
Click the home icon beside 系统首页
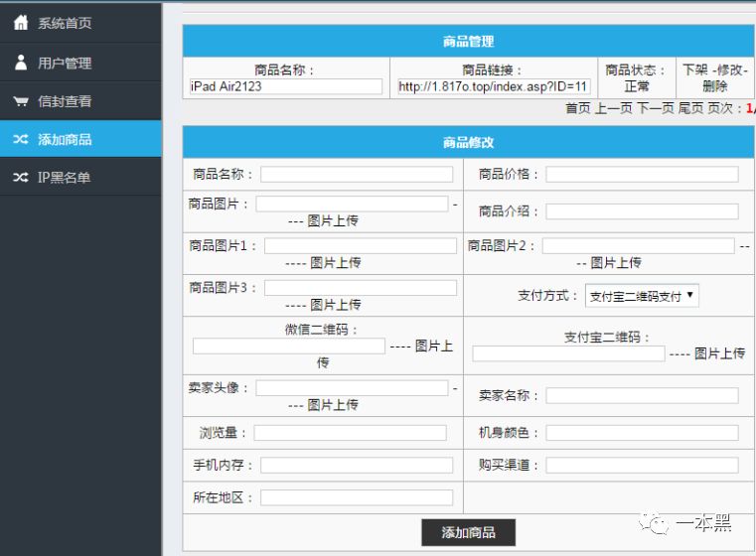[21, 23]
